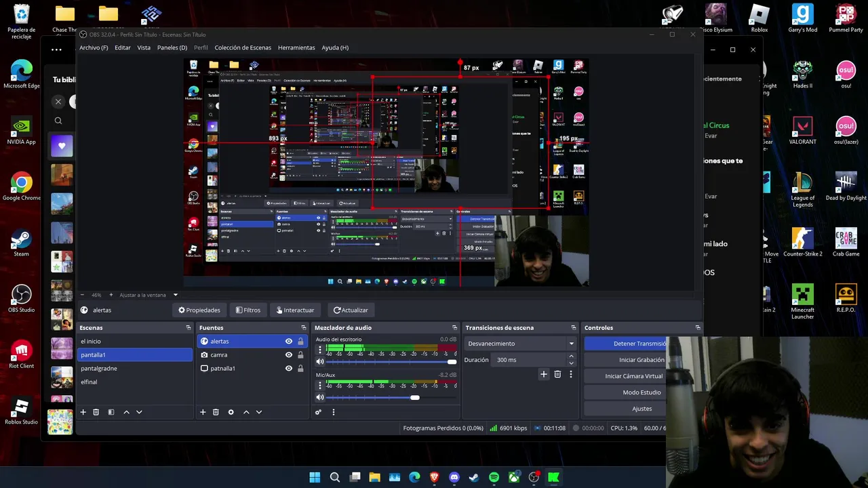
Task: Move scene down arrow in Escenas panel
Action: point(139,412)
